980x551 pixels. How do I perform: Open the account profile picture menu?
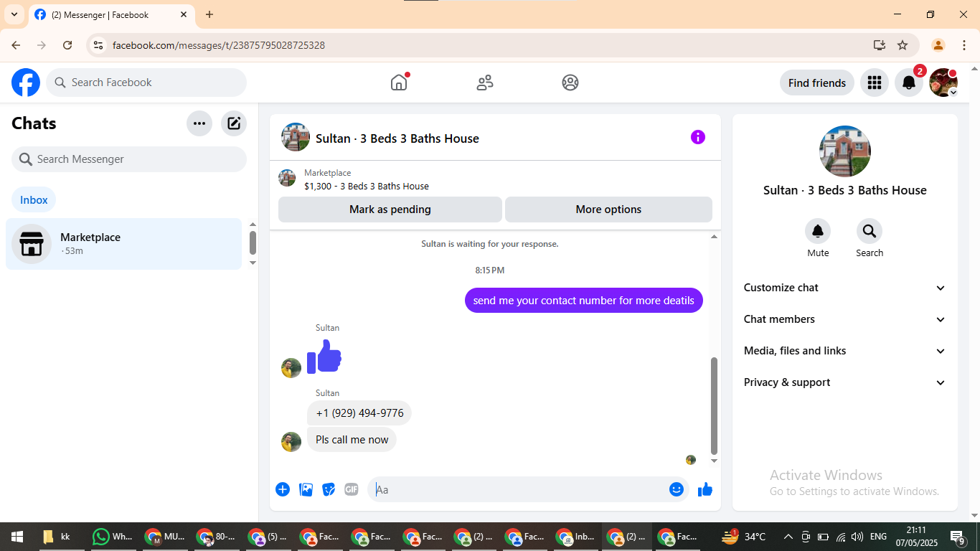pyautogui.click(x=943, y=83)
